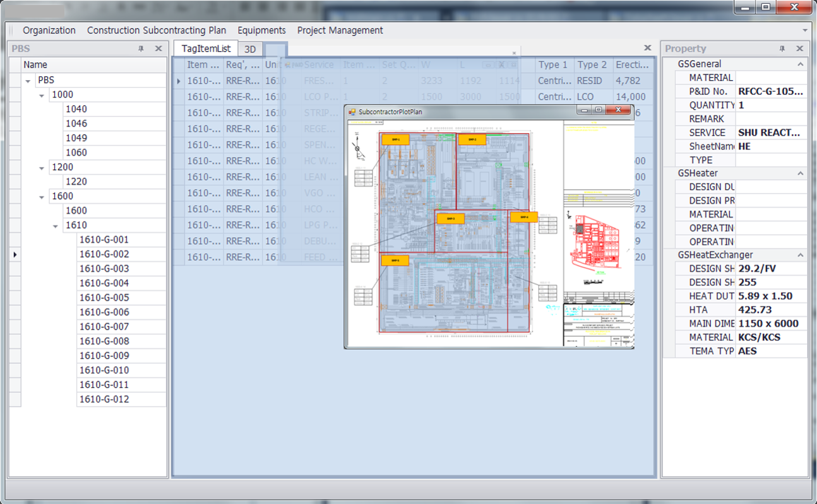Collapse the 1610 tree node
Viewport: 817px width, 504px height.
56,226
